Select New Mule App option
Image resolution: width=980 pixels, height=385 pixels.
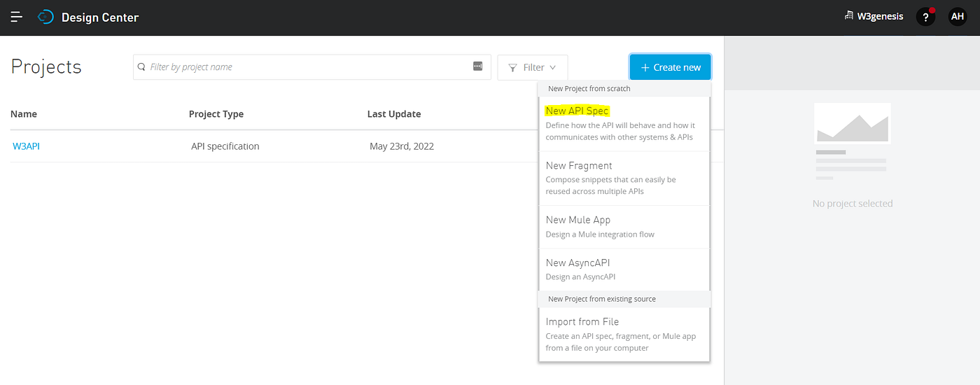tap(624, 227)
